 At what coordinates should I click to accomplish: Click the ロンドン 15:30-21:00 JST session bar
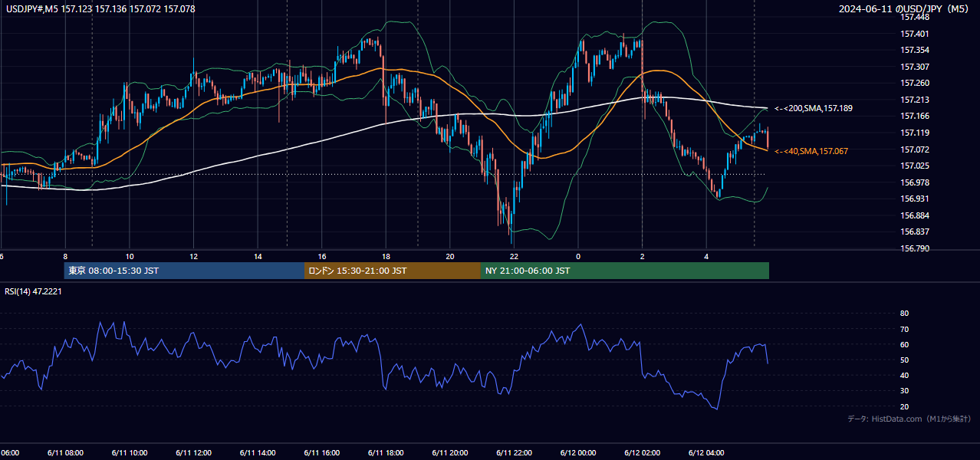tap(393, 271)
